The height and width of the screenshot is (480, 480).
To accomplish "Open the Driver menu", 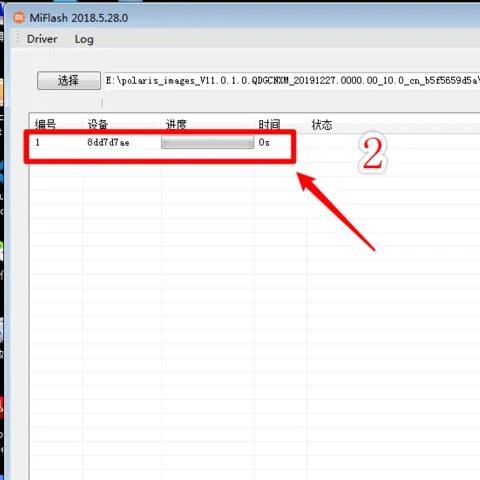I will [x=42, y=39].
